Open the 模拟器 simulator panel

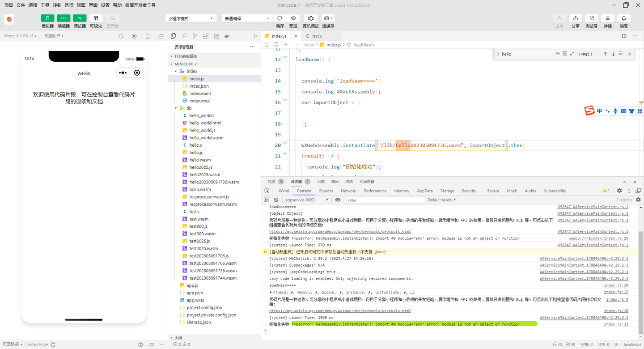(x=47, y=18)
